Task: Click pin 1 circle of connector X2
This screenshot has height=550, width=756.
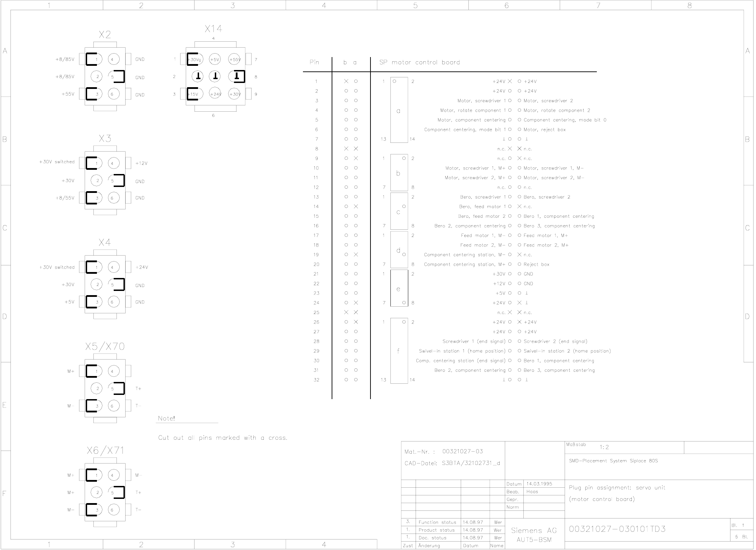Action: [x=97, y=59]
